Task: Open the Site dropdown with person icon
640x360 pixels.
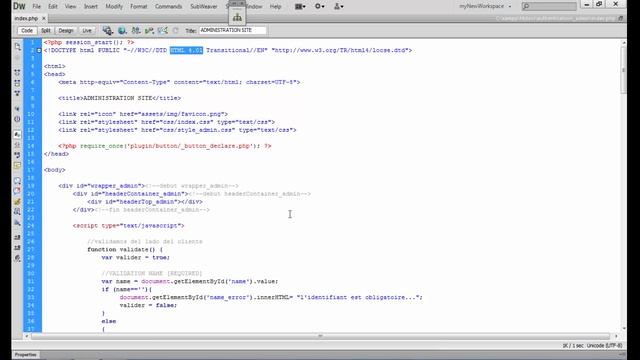Action: coord(338,6)
